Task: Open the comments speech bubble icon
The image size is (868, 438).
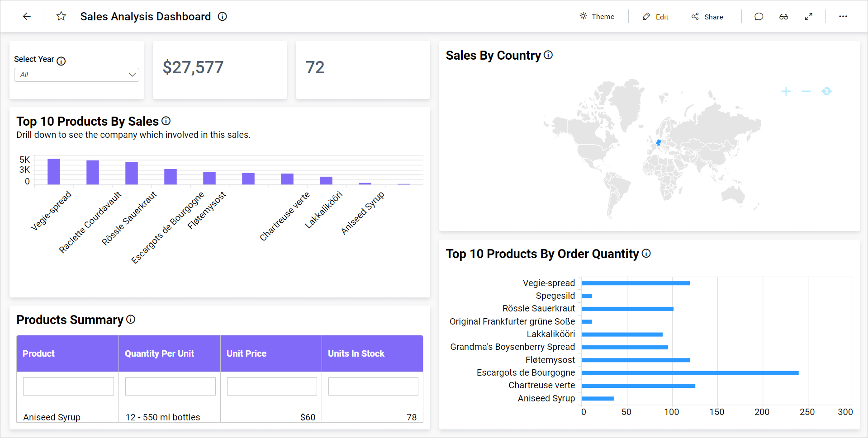Action: click(x=759, y=16)
